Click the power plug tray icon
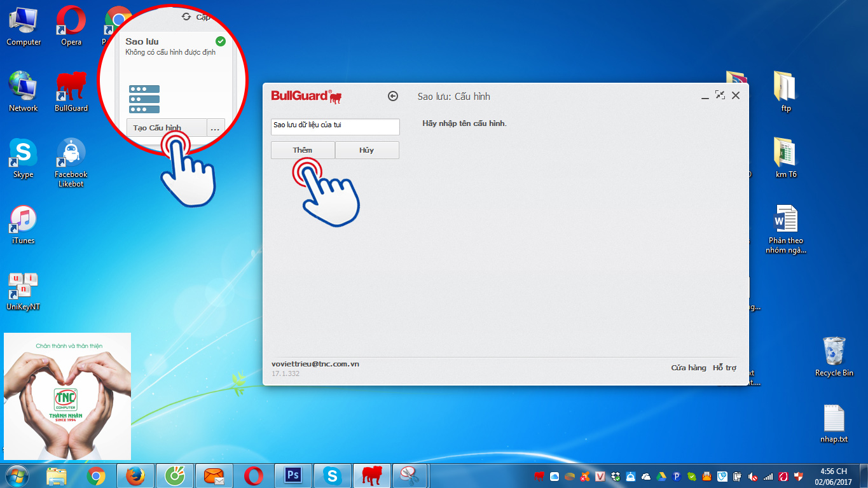 (738, 476)
